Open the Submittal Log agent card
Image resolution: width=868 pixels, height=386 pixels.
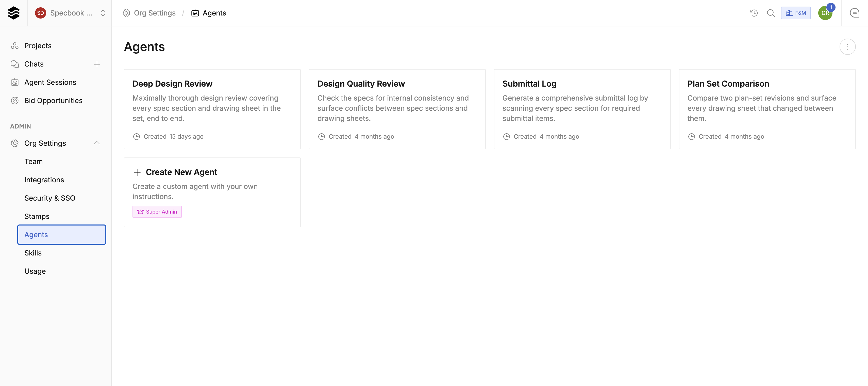(582, 109)
